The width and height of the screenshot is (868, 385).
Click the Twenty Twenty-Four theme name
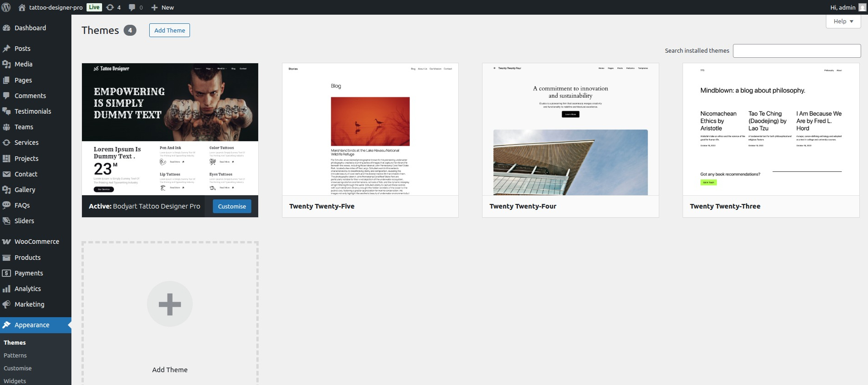[x=523, y=206]
